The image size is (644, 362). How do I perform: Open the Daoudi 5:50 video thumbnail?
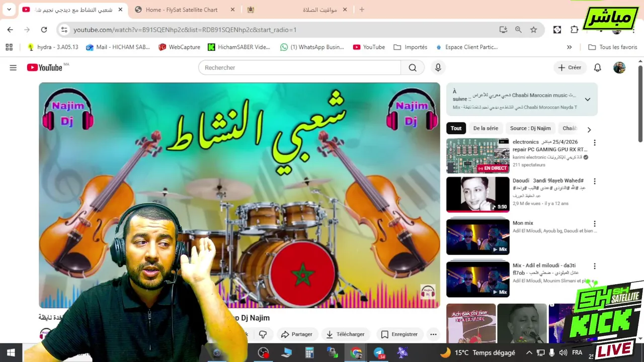point(477,195)
